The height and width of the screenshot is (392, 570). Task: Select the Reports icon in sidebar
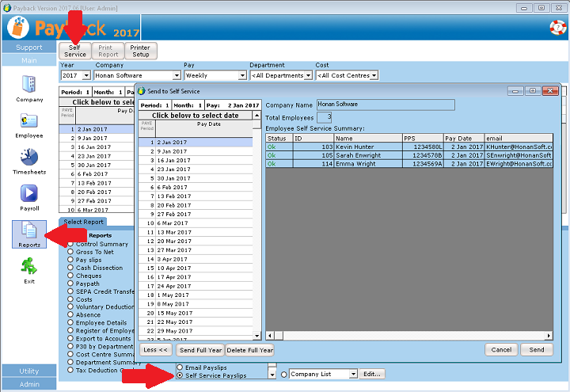tap(29, 231)
